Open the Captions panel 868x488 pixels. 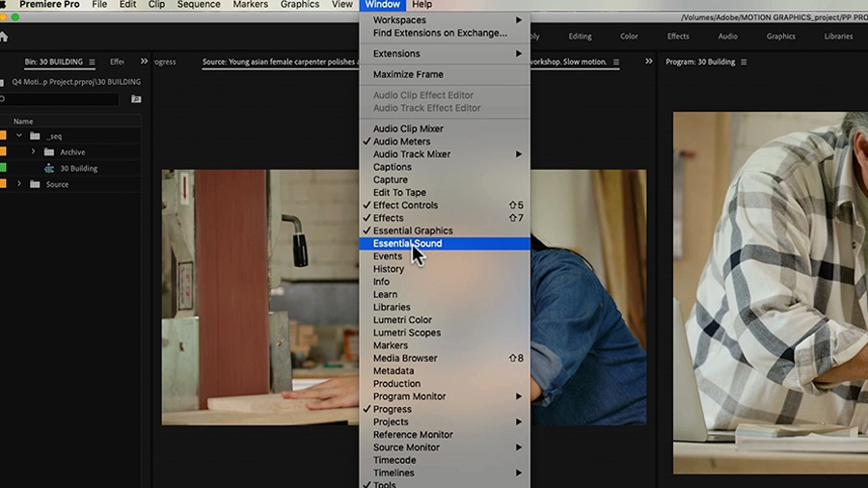(x=445, y=167)
